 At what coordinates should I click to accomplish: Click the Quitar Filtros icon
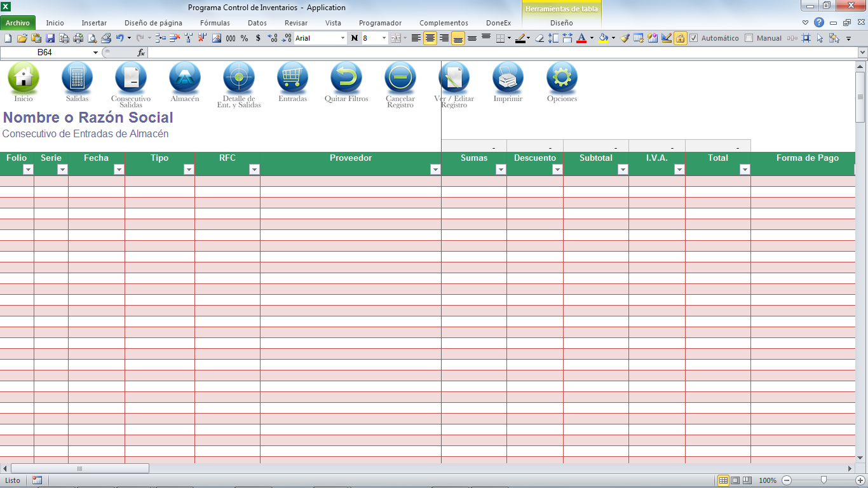(346, 78)
